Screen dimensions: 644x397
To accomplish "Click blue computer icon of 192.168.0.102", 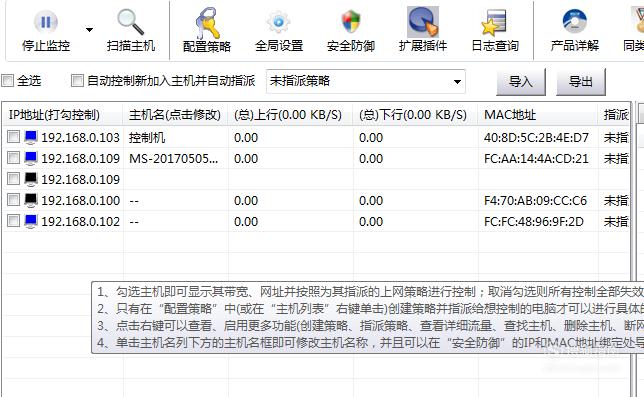I will 31,221.
